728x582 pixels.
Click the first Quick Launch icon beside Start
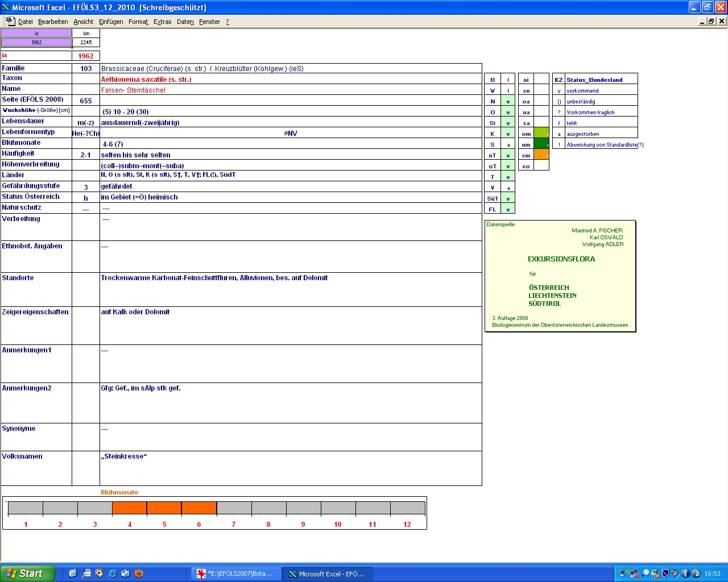[73, 573]
